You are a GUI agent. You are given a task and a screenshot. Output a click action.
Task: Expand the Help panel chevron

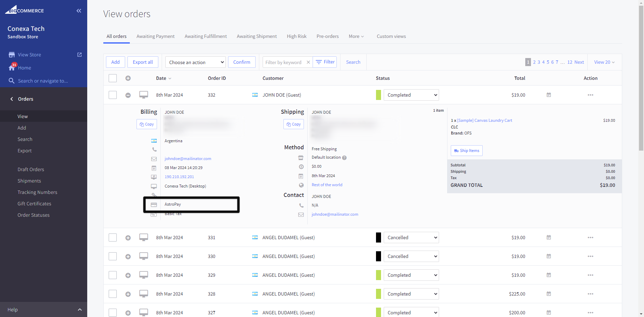[x=80, y=310]
